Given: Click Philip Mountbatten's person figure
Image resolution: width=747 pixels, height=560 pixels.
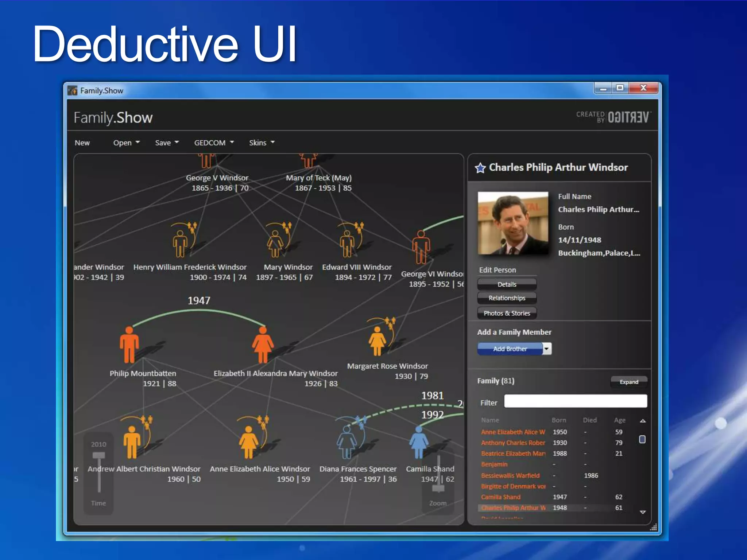Looking at the screenshot, I should (x=129, y=345).
